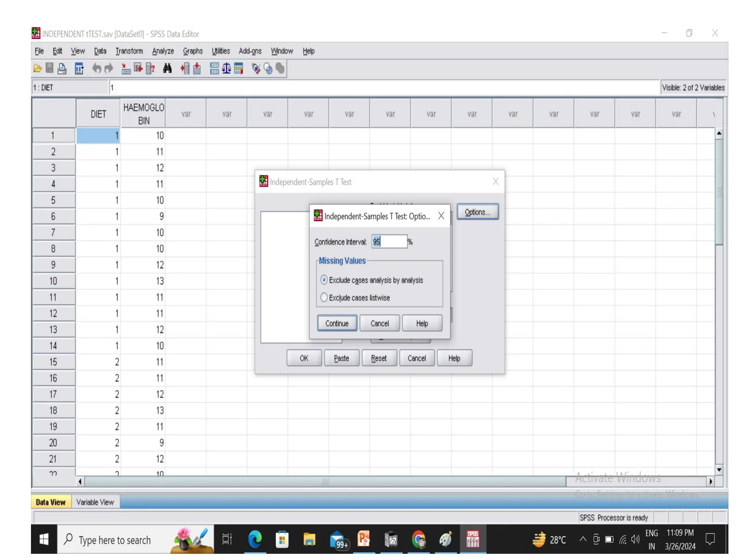Click the Paste button in T Test dialog
The width and height of the screenshot is (747, 560).
(341, 358)
